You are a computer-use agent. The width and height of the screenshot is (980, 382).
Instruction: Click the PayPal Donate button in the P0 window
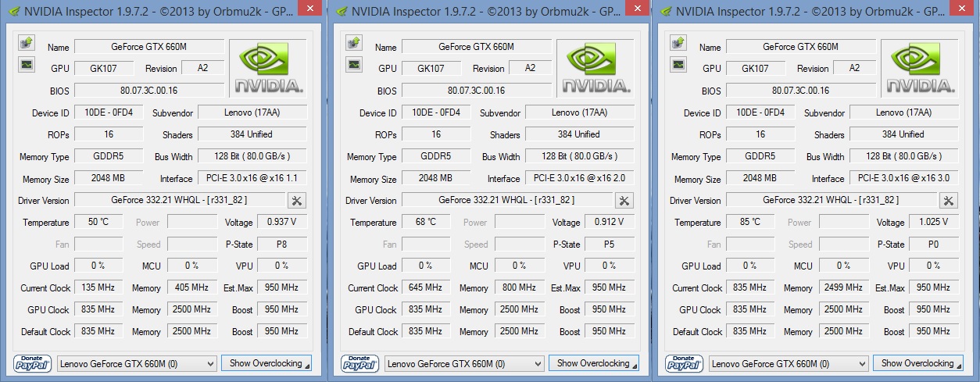[684, 363]
